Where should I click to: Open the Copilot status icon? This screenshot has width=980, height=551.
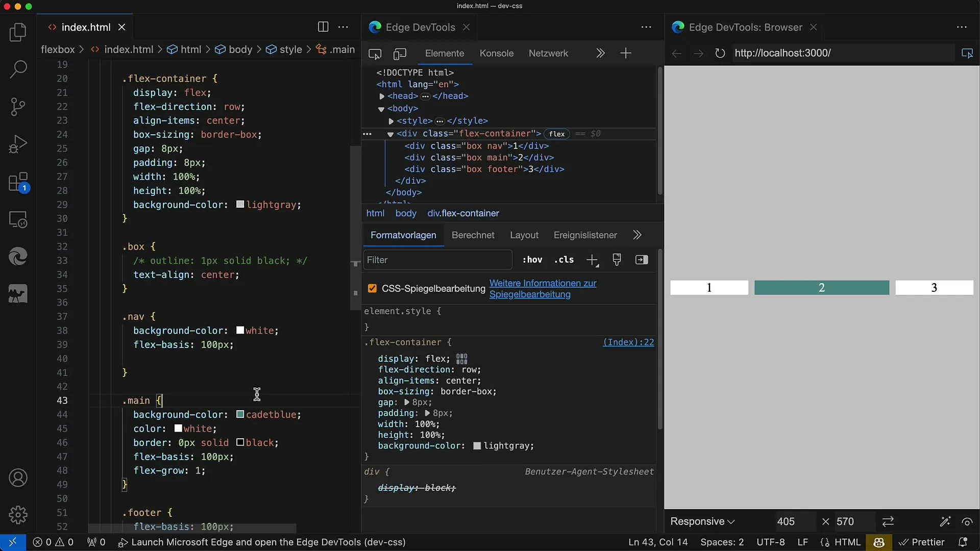(879, 542)
